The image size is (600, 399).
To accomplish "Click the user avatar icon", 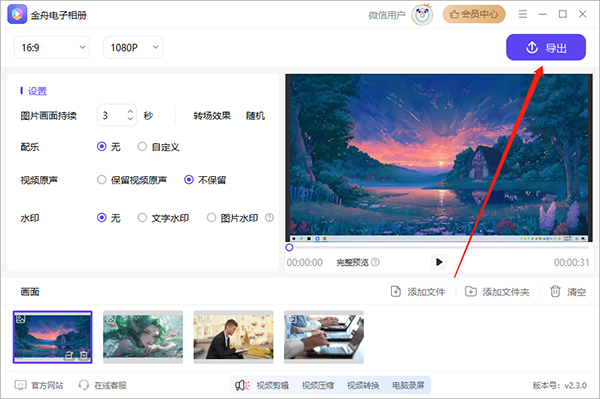I will (x=422, y=15).
